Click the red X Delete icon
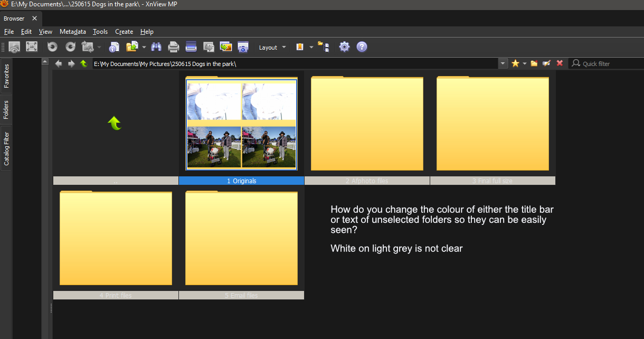 click(560, 63)
